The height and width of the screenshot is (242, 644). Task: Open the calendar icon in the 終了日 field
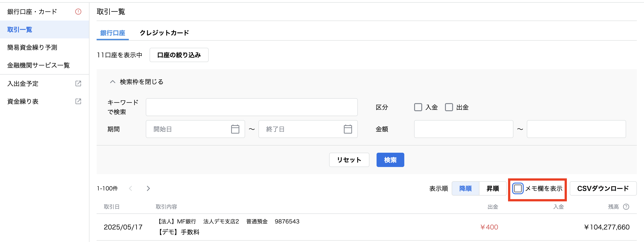(x=348, y=129)
